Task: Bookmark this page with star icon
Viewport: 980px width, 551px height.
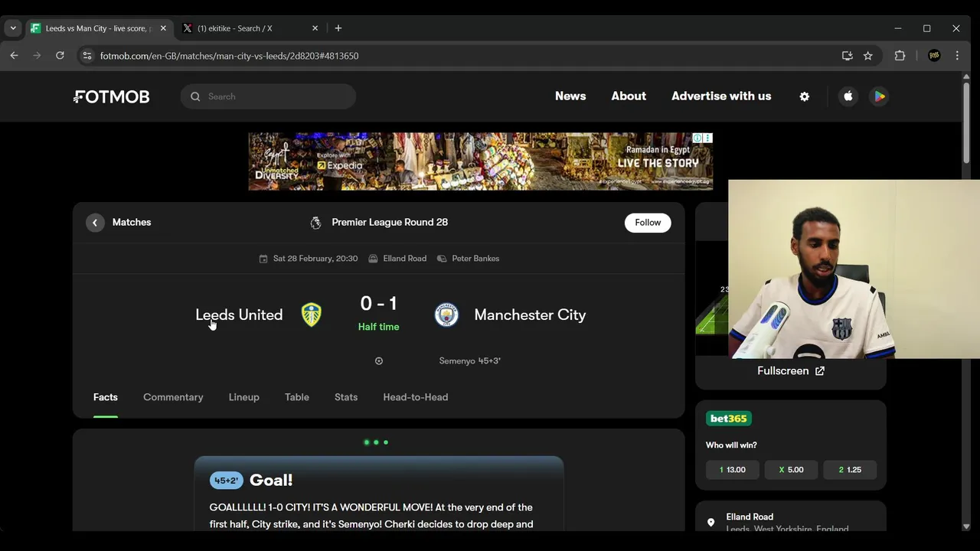Action: click(867, 56)
